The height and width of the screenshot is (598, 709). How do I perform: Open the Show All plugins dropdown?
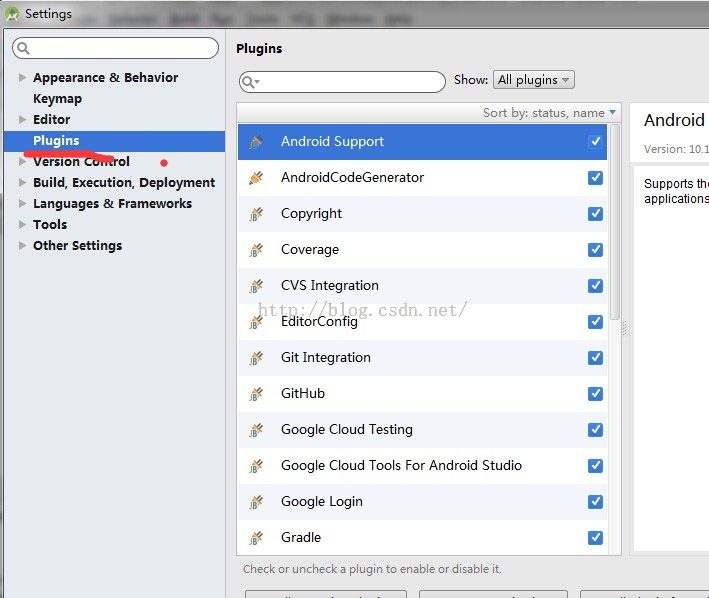[x=534, y=80]
